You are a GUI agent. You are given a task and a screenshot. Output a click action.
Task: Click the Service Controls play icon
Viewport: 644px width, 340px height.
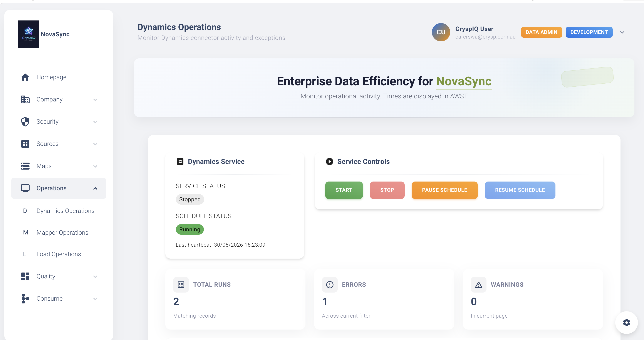click(329, 162)
